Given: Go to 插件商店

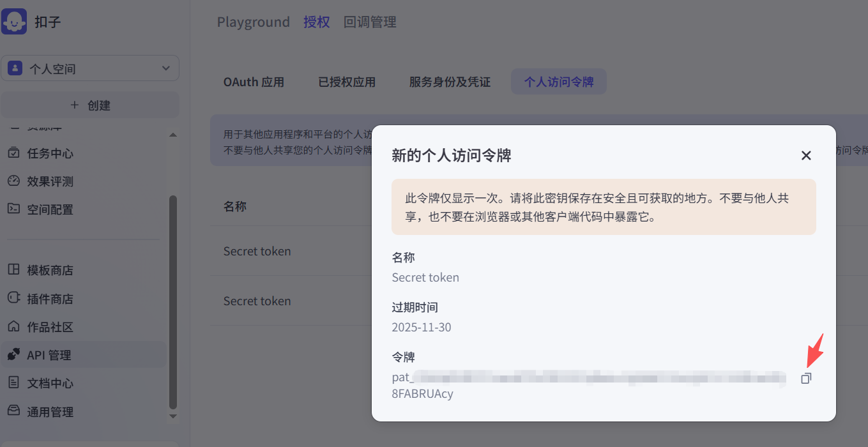Looking at the screenshot, I should [50, 299].
